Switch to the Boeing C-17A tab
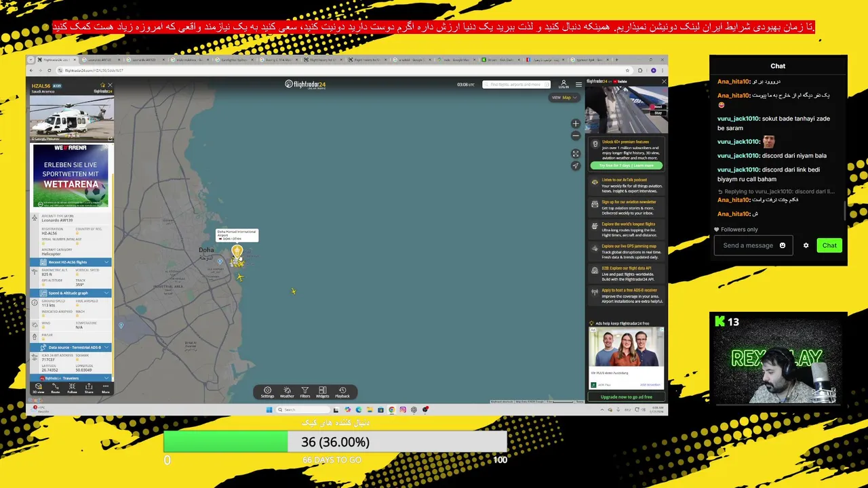868x488 pixels. pos(280,60)
